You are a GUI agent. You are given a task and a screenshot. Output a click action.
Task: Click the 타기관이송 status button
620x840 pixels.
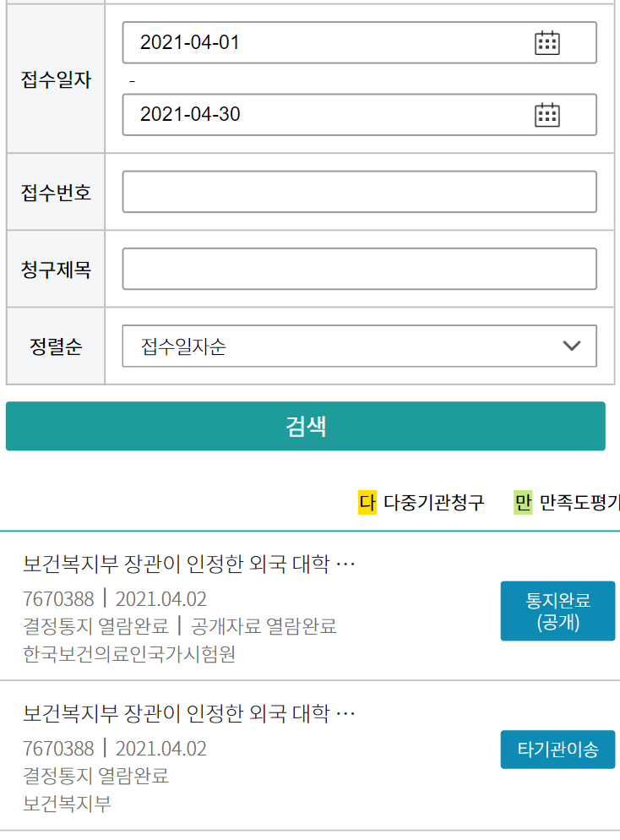(x=557, y=750)
